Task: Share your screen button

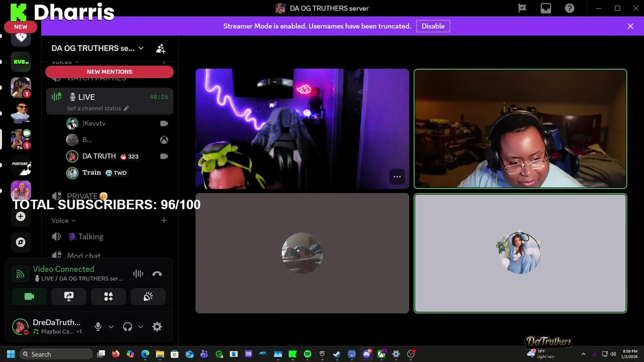Action: point(69,297)
